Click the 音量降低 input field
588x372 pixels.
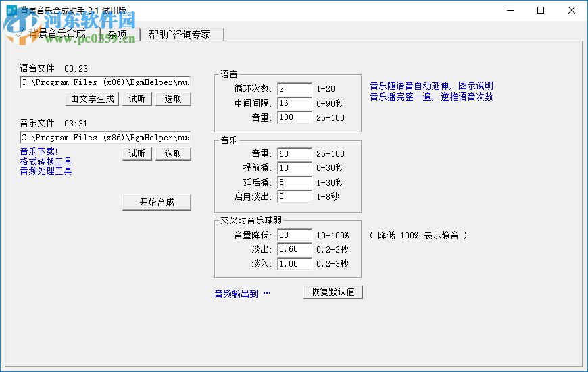click(295, 235)
